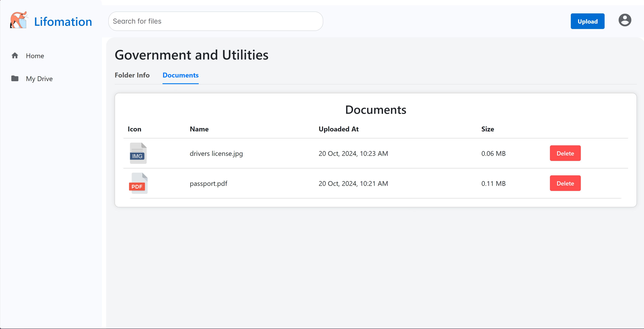
Task: Click the Government and Utilities heading
Action: pyautogui.click(x=191, y=55)
